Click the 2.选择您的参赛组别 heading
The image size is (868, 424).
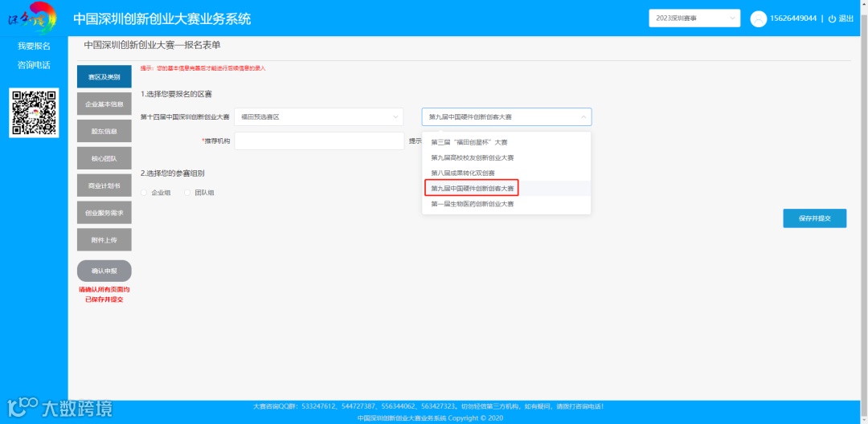[173, 173]
